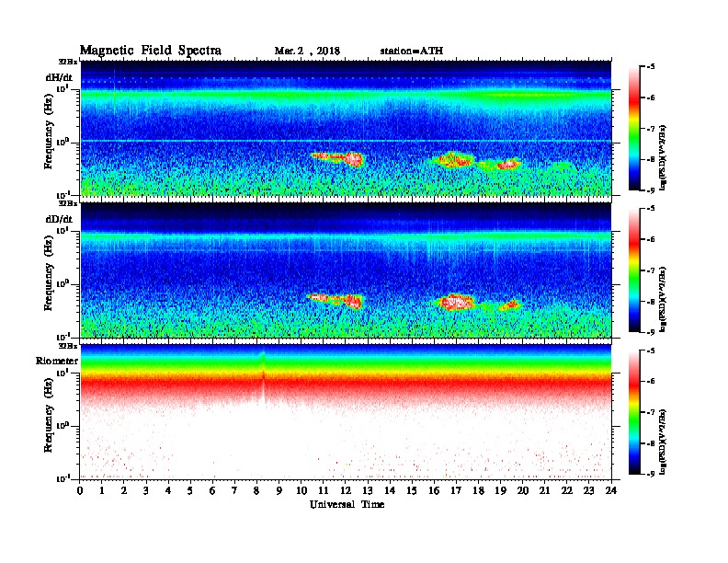Click the "-8" tick on dD/dt color scale
Image resolution: width=728 pixels, height=563 pixels.
coord(651,302)
